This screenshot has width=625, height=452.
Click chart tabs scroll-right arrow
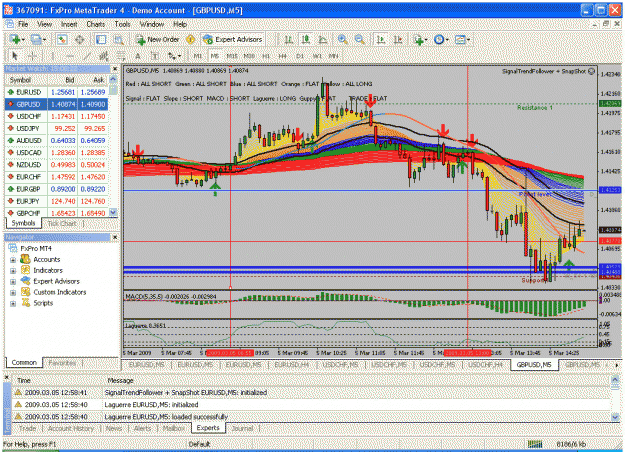[617, 365]
